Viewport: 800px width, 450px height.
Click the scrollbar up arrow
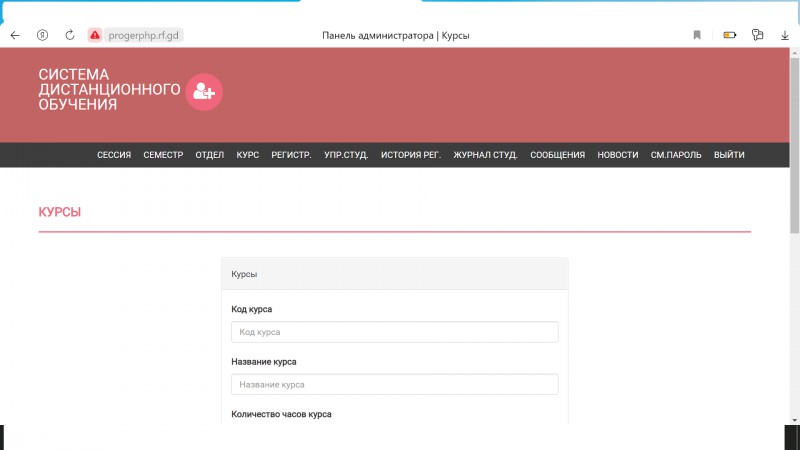coord(794,53)
